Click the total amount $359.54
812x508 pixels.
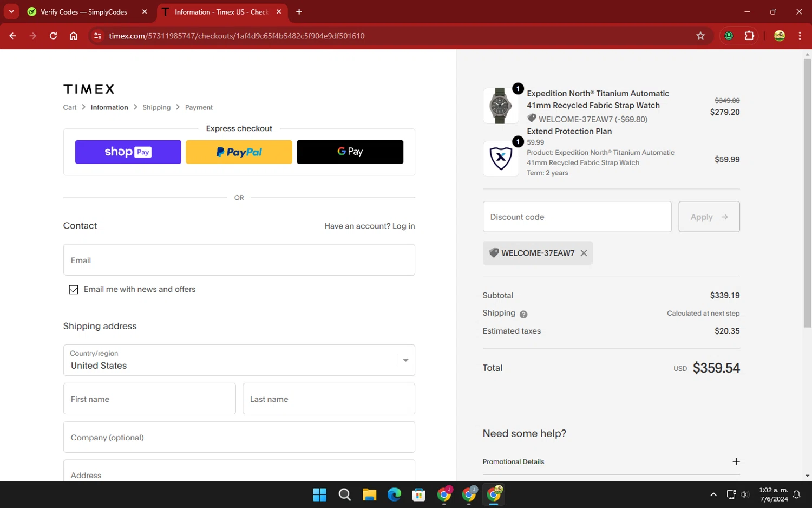point(716,368)
